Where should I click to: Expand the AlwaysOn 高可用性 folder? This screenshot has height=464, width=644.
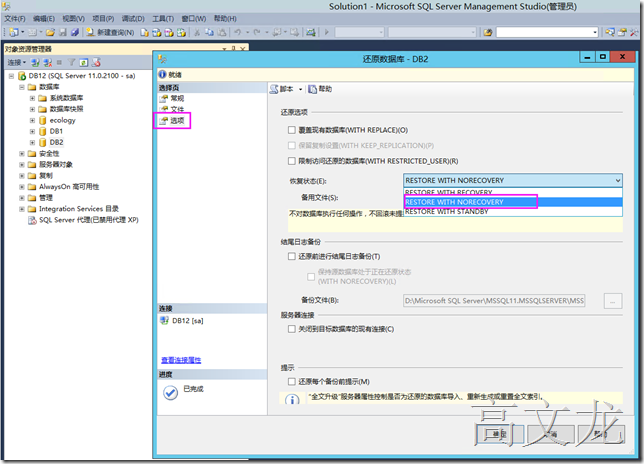pyautogui.click(x=22, y=187)
